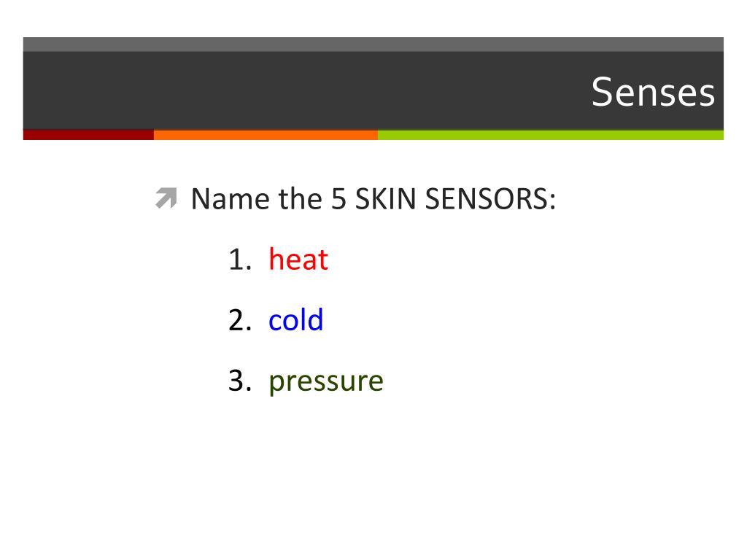Click the lime green stripe segment

551,135
